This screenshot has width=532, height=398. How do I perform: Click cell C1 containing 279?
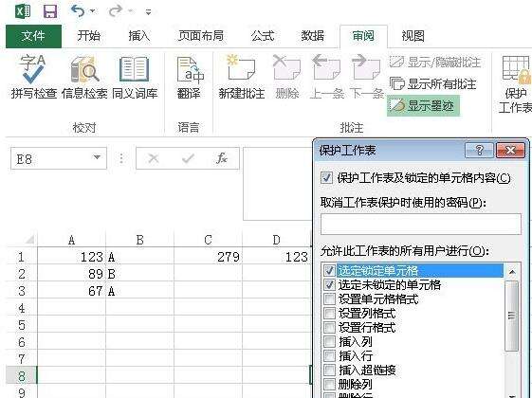pos(208,257)
